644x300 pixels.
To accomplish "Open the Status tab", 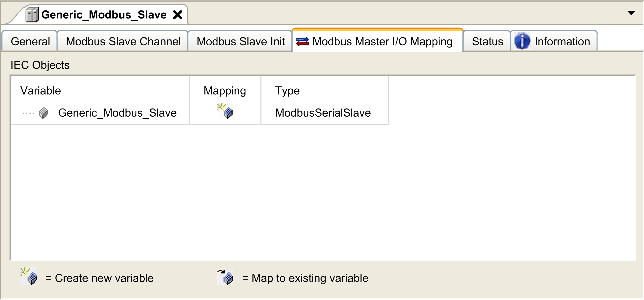I will coord(487,41).
